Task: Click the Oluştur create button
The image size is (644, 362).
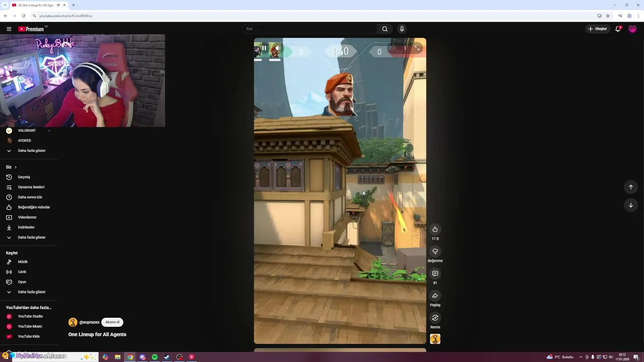Action: [x=598, y=29]
